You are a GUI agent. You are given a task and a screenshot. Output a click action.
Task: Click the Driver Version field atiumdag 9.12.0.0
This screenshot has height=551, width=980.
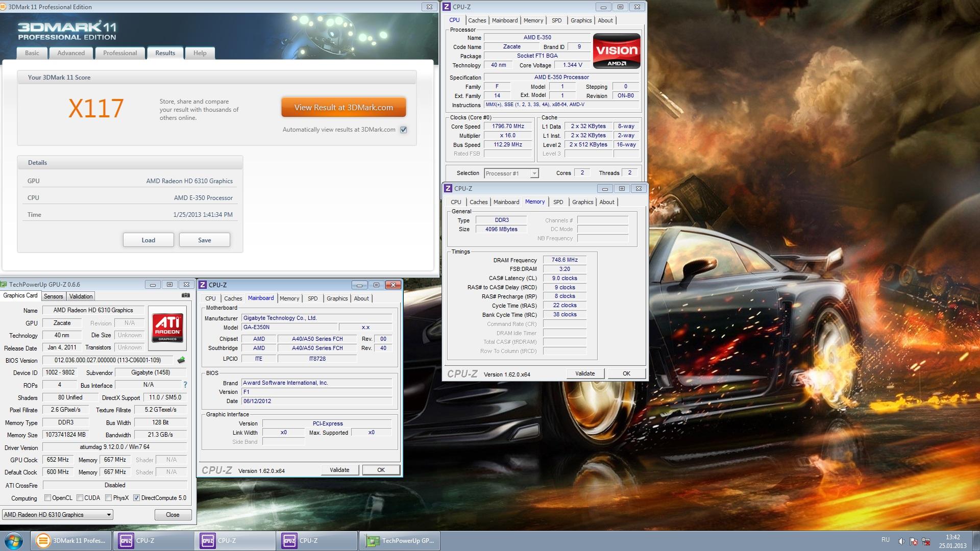coord(115,447)
